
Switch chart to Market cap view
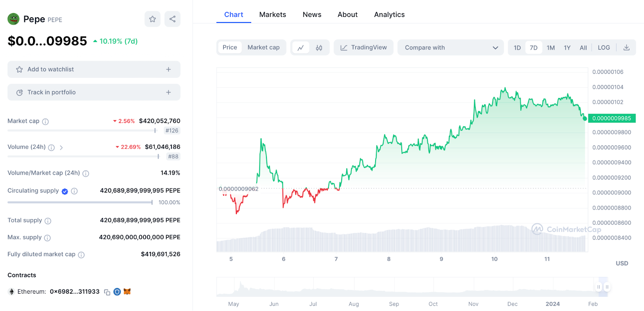tap(264, 48)
